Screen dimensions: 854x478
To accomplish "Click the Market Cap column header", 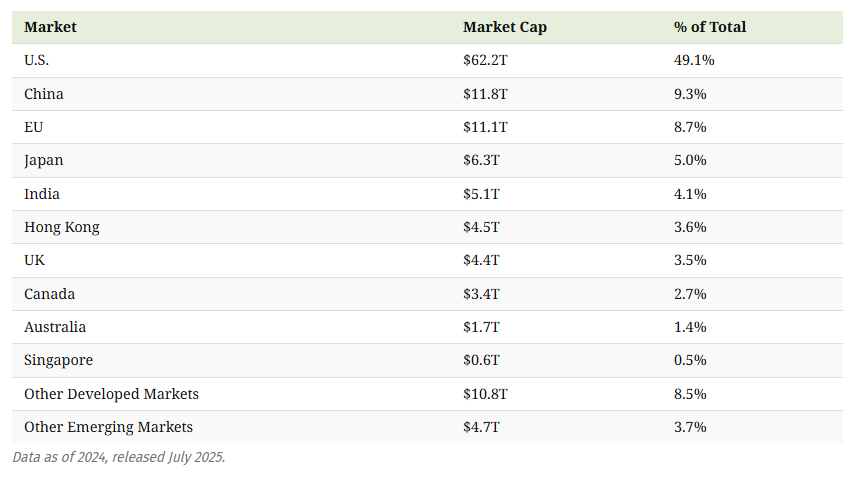I will (x=504, y=27).
